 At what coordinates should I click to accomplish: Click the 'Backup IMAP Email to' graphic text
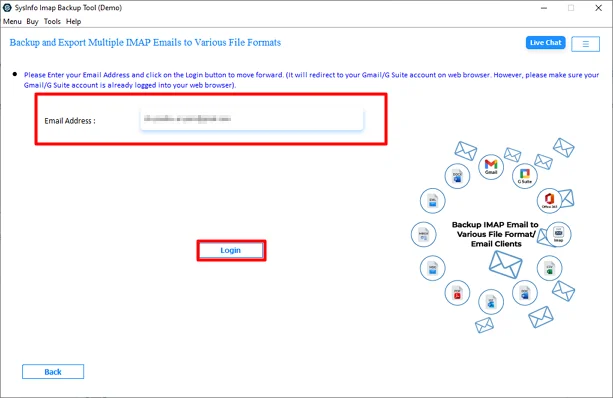tap(495, 224)
